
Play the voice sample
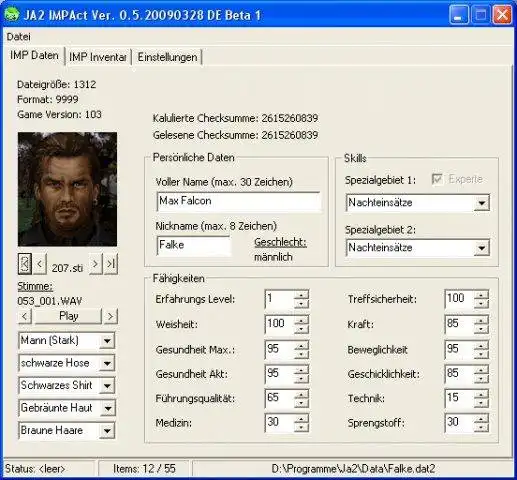pos(68,316)
